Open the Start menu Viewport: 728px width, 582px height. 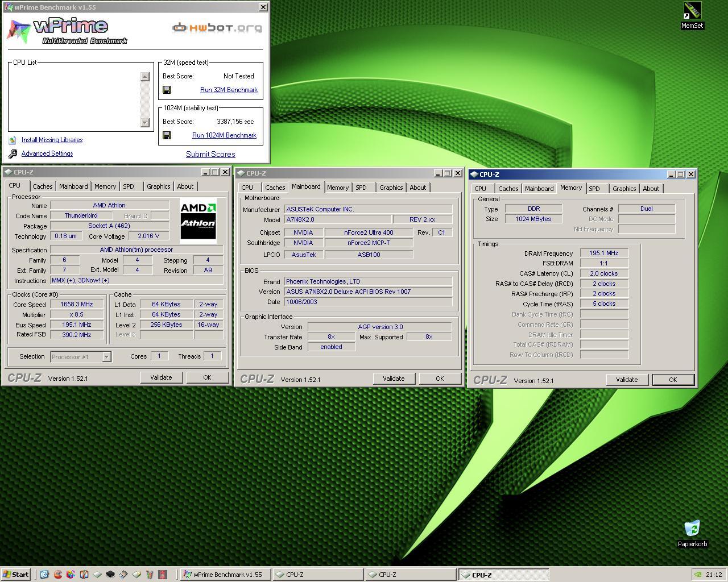15,575
